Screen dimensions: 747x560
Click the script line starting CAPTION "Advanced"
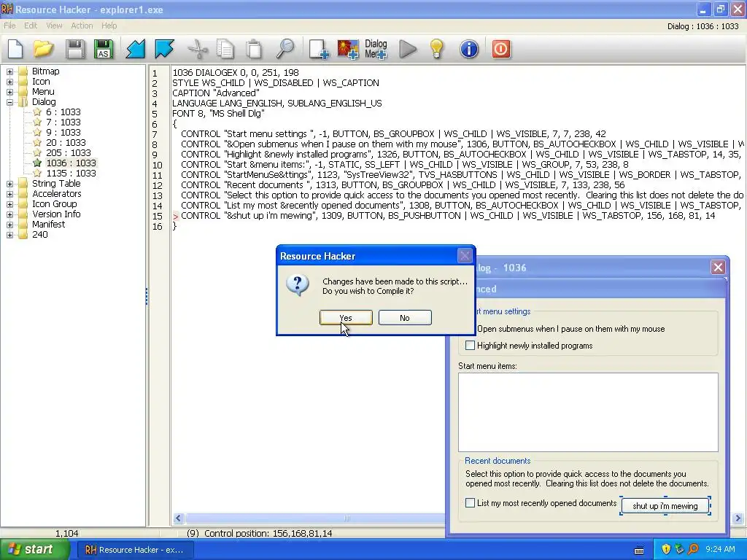[216, 93]
